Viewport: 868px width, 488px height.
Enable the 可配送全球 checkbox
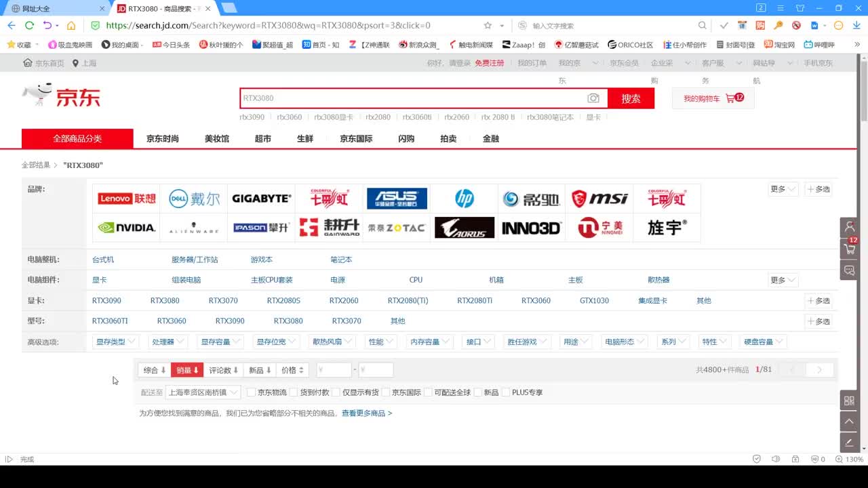click(428, 392)
